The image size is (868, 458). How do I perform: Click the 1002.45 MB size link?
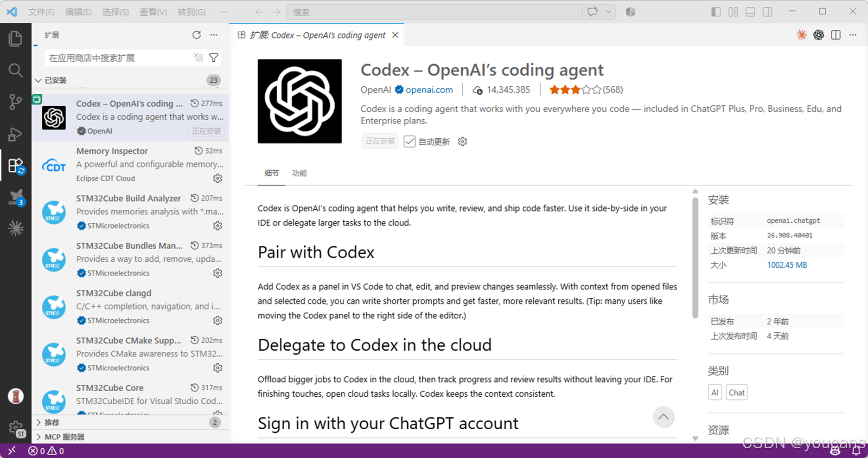pos(787,265)
